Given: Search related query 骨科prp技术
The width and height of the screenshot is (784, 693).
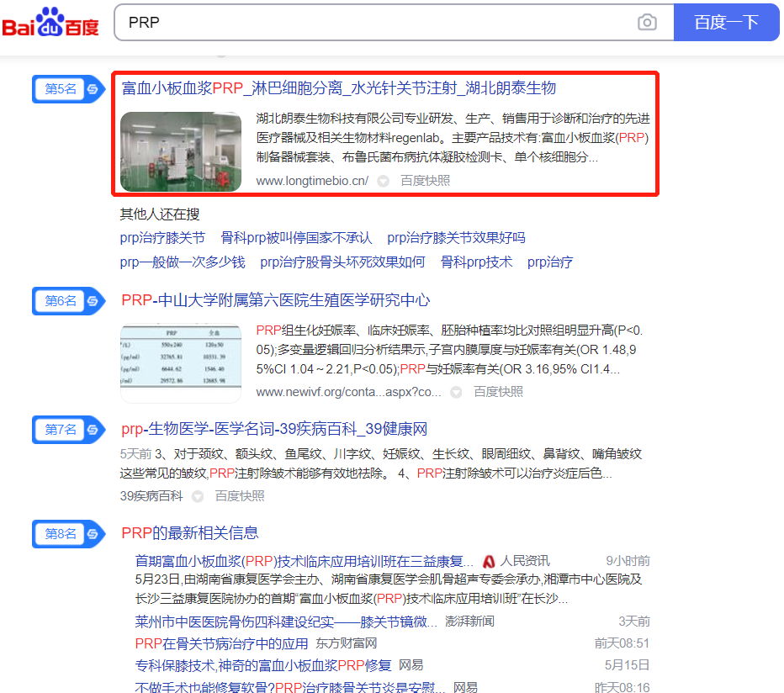Looking at the screenshot, I should click(x=476, y=262).
